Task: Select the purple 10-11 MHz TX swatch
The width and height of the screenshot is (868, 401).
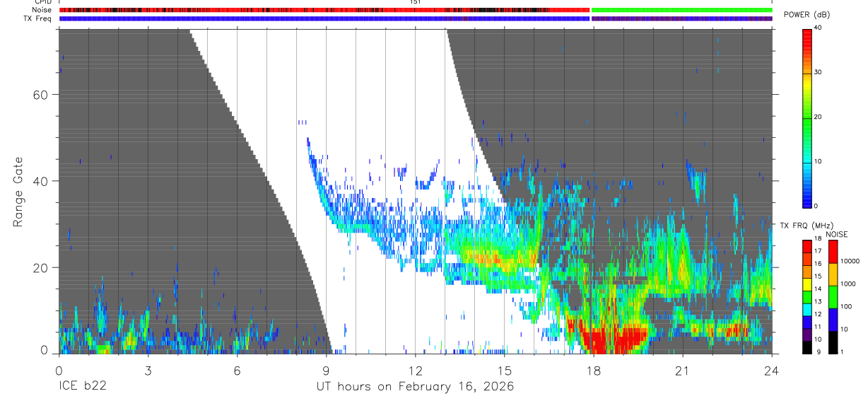Action: click(807, 335)
